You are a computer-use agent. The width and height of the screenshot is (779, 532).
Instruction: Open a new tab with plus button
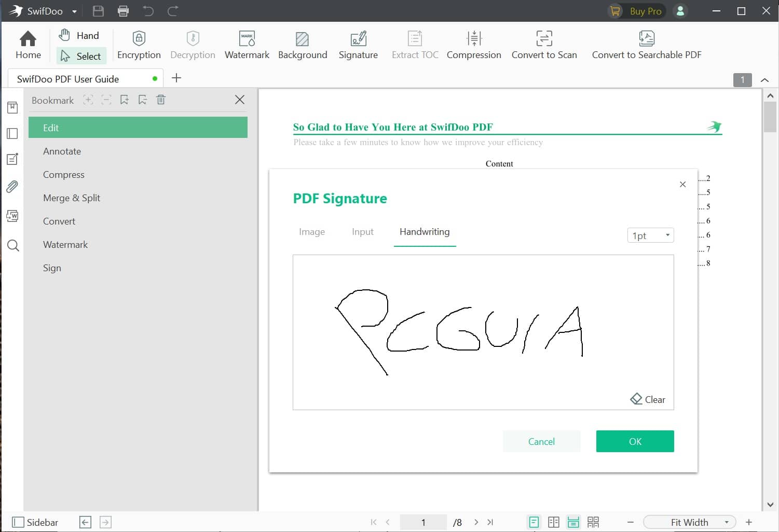[176, 78]
